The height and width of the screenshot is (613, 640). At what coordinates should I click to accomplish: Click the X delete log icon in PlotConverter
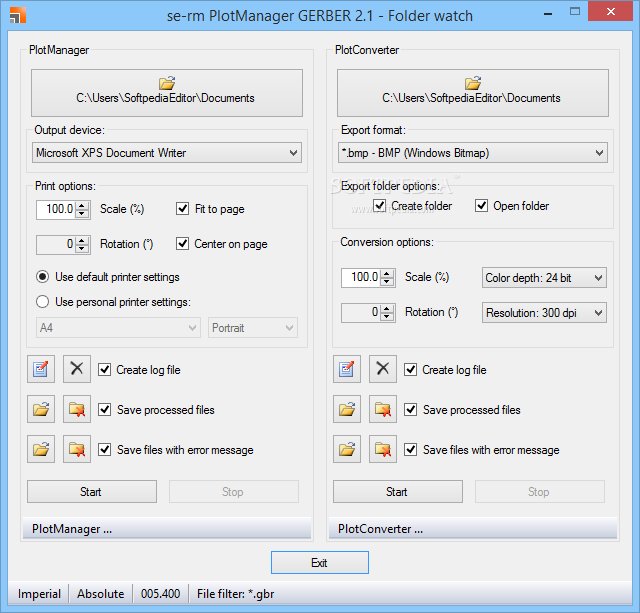(x=383, y=369)
